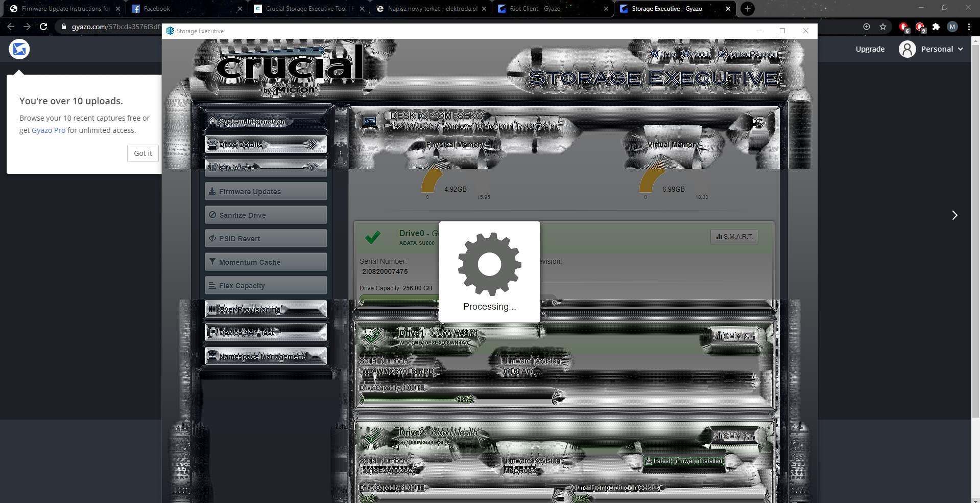Click the Upgrade button on Gyazo
Screen dimensions: 980x503
(870, 49)
